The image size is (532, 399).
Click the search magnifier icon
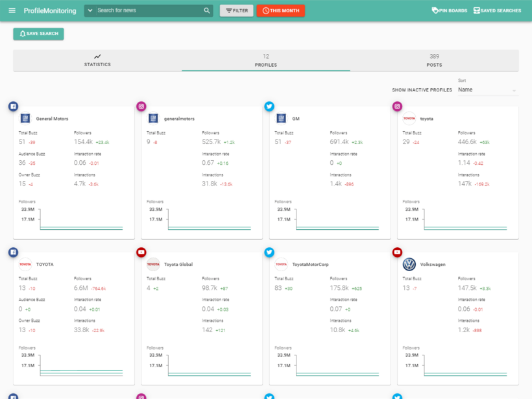tap(206, 10)
